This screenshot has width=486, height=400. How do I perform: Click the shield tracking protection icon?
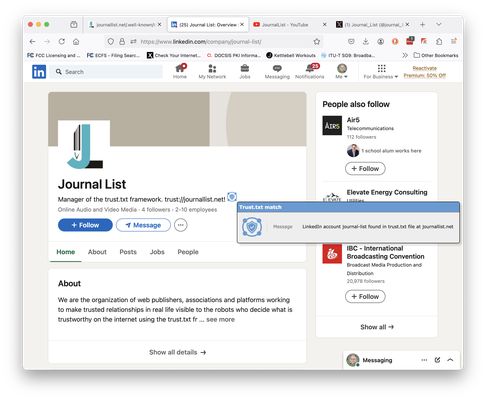click(110, 42)
